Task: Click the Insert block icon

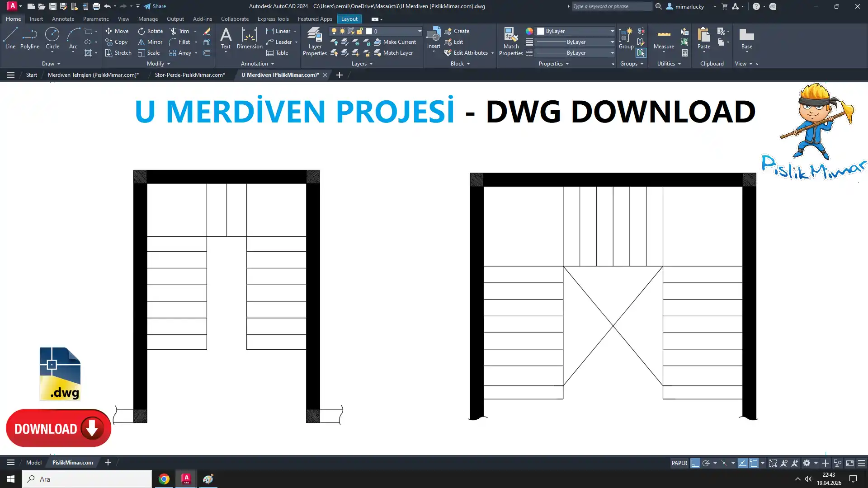Action: tap(433, 35)
